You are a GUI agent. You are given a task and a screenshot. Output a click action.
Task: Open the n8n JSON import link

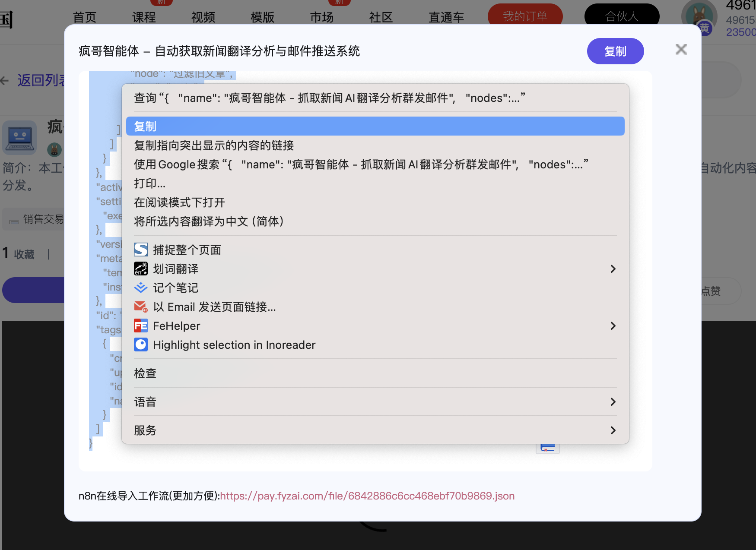point(367,496)
